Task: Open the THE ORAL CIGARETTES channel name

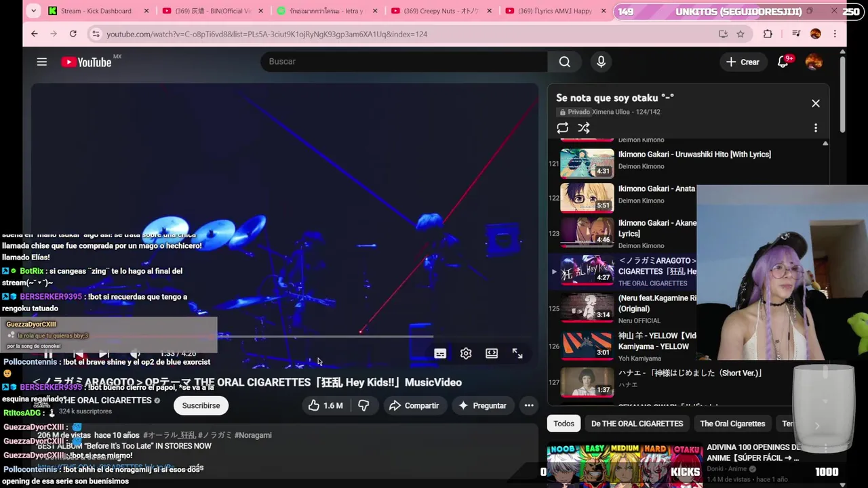Action: (x=106, y=401)
